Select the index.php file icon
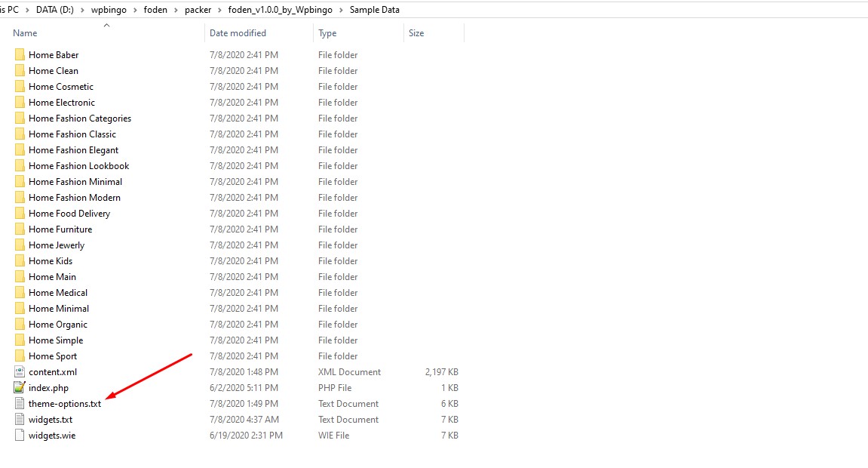The height and width of the screenshot is (468, 868). [20, 388]
